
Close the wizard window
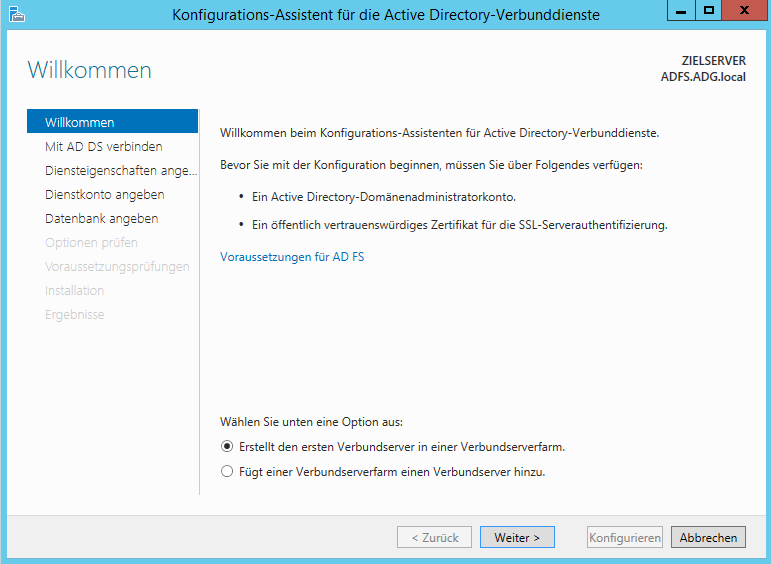click(x=744, y=10)
